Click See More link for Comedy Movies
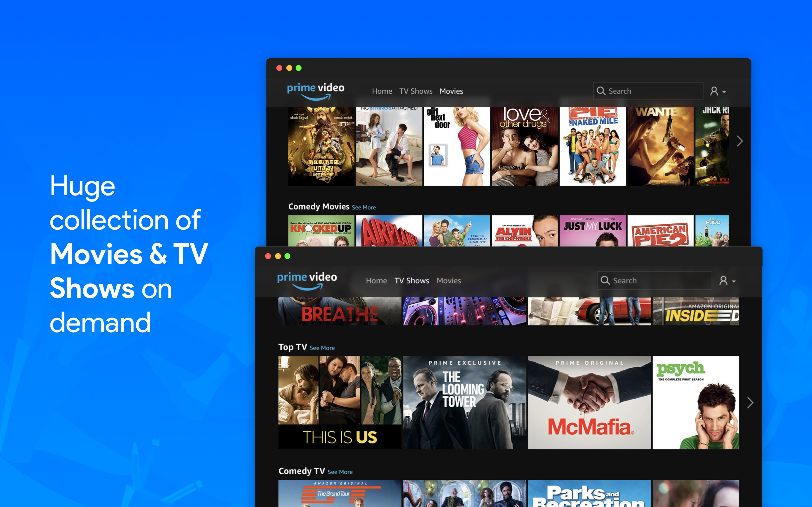 [363, 207]
